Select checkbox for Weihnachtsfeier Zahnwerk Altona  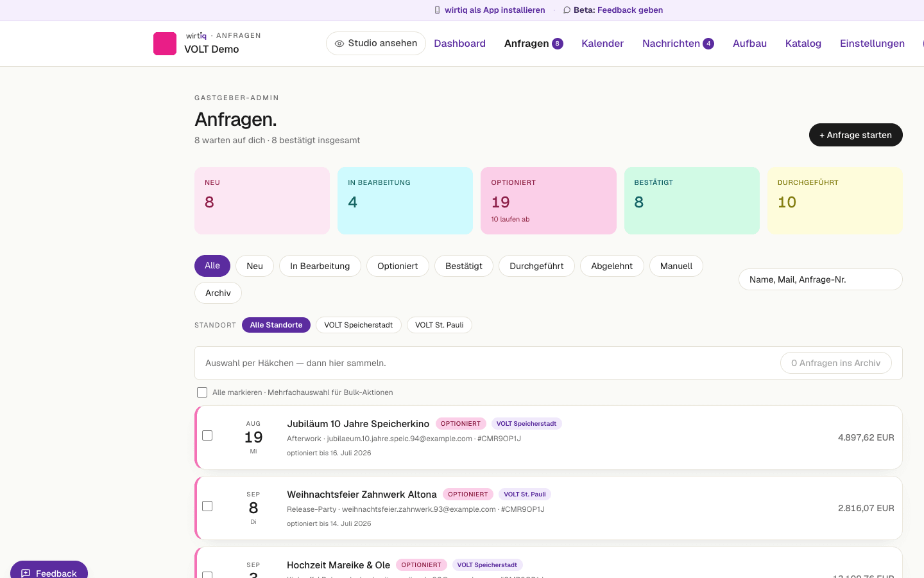[207, 506]
